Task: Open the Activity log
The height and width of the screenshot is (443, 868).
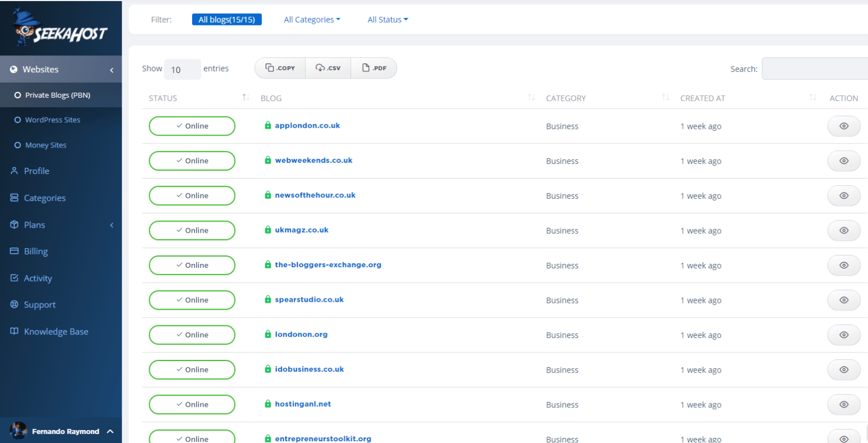Action: (x=37, y=278)
